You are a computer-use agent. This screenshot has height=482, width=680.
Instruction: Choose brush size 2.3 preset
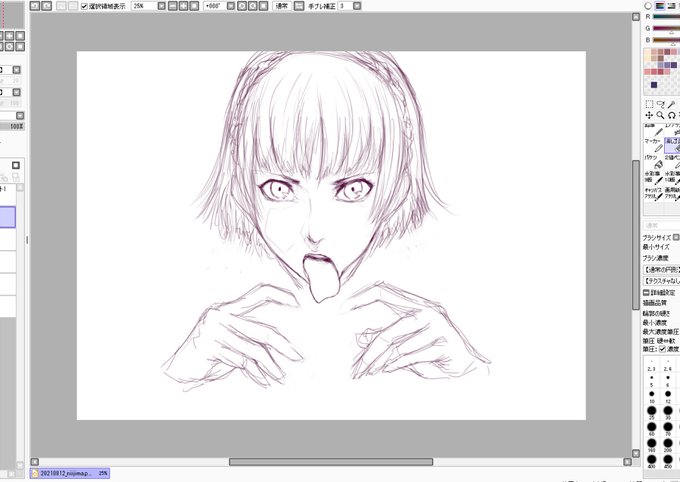[x=651, y=365]
